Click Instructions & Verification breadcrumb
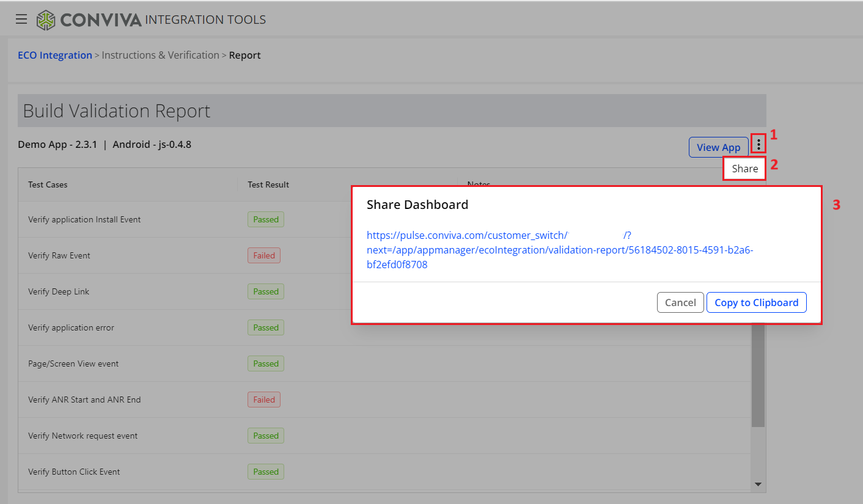Viewport: 863px width, 504px height. click(160, 55)
